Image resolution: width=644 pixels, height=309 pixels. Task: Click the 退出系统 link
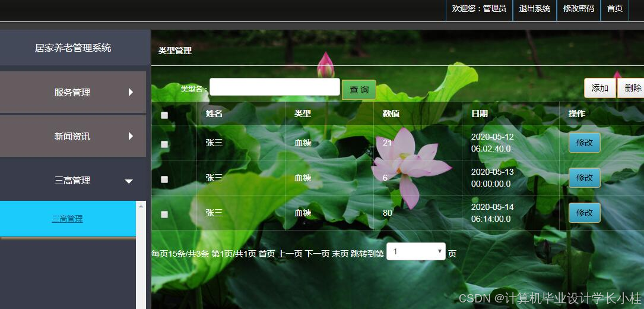pos(534,9)
